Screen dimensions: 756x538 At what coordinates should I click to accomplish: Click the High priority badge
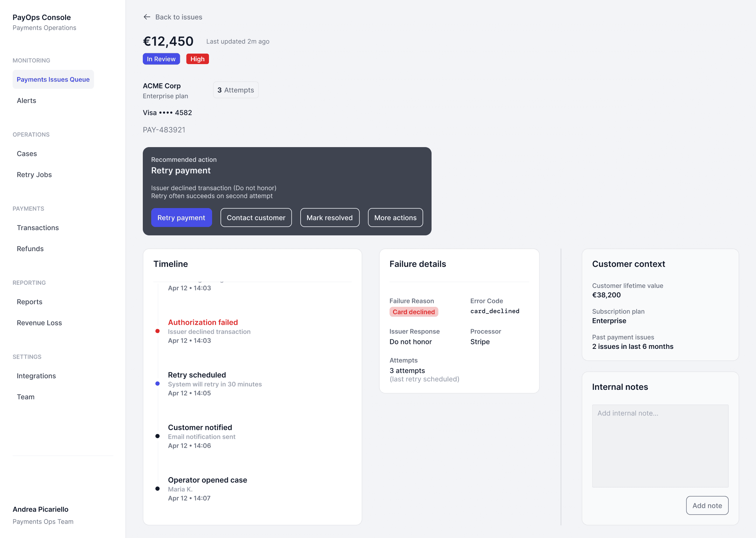click(x=197, y=59)
